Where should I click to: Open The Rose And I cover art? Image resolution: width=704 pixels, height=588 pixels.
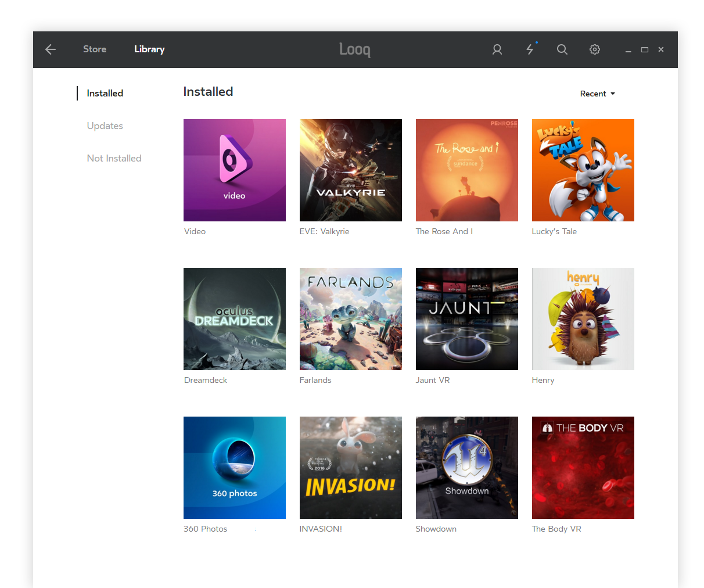click(x=467, y=170)
